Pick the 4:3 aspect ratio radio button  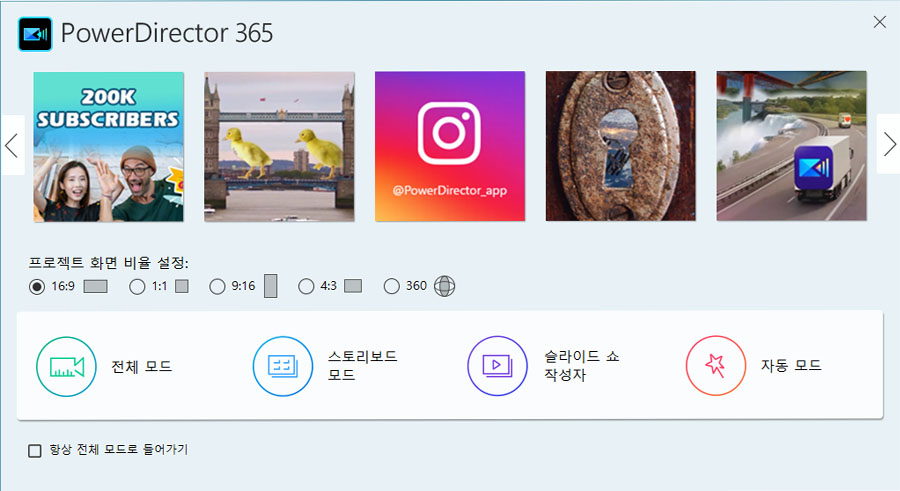306,287
